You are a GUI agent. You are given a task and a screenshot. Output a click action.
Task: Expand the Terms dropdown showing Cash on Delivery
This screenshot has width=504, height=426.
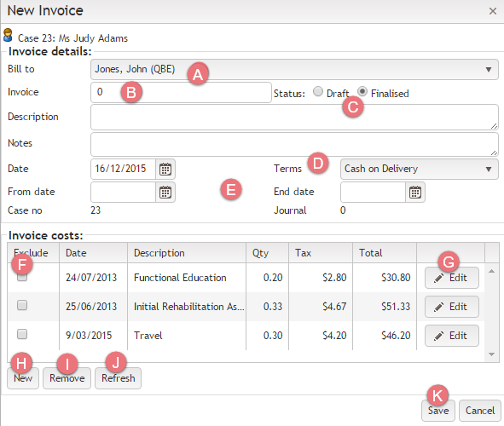coord(419,169)
